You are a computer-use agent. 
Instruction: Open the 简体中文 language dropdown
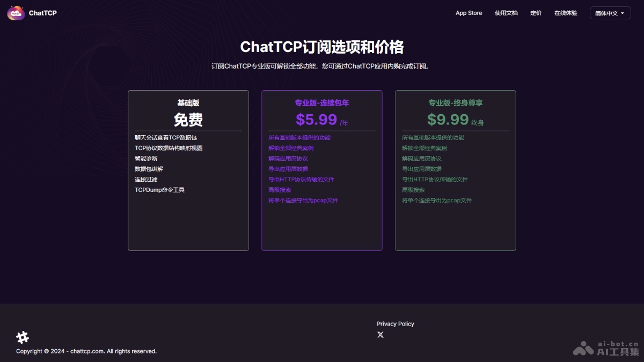click(x=610, y=12)
